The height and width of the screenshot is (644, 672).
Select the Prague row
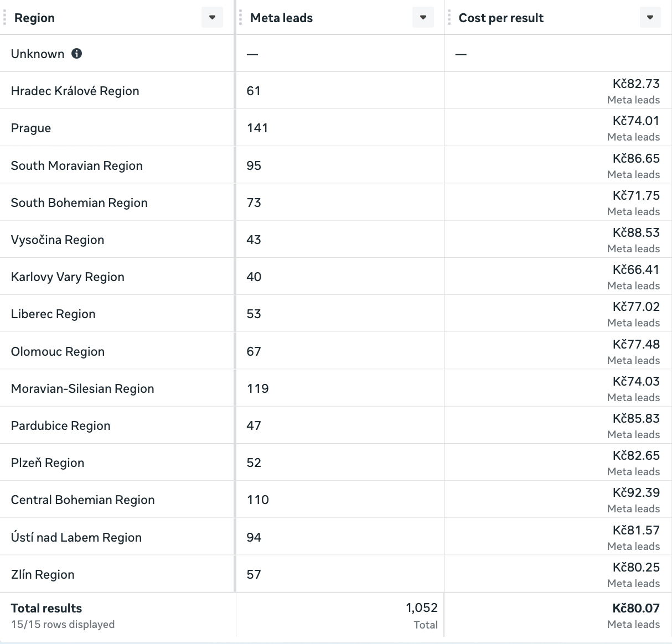pos(31,128)
